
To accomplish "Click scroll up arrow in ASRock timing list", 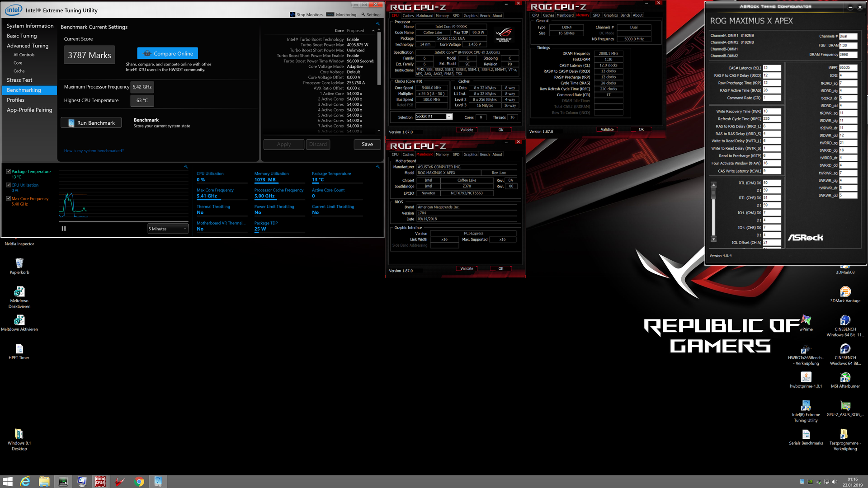I will pyautogui.click(x=713, y=185).
